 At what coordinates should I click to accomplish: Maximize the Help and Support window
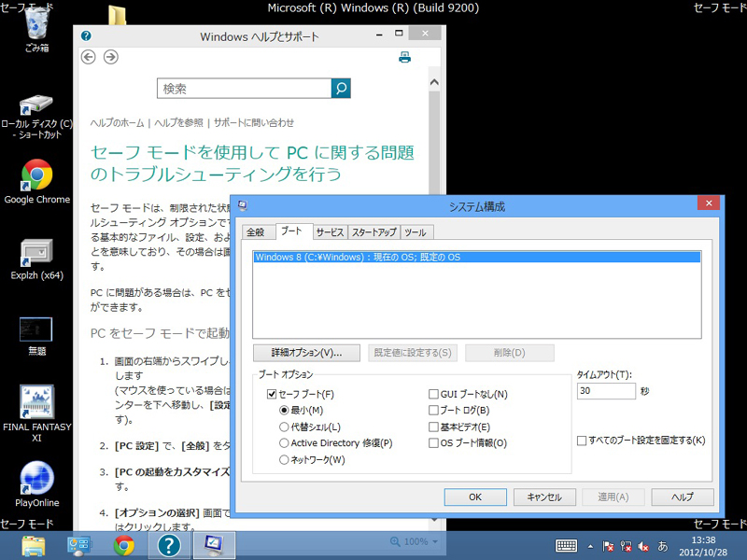[x=400, y=34]
